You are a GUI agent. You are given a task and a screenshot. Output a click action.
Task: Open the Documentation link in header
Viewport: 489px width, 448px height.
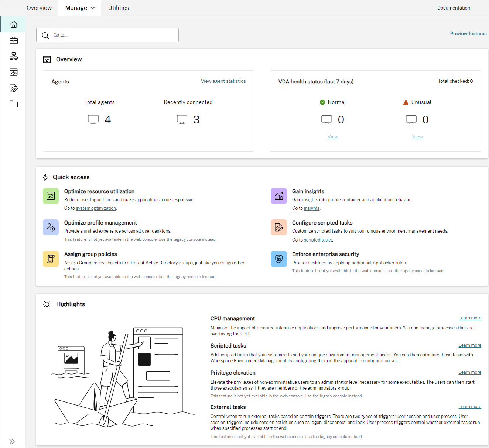454,8
